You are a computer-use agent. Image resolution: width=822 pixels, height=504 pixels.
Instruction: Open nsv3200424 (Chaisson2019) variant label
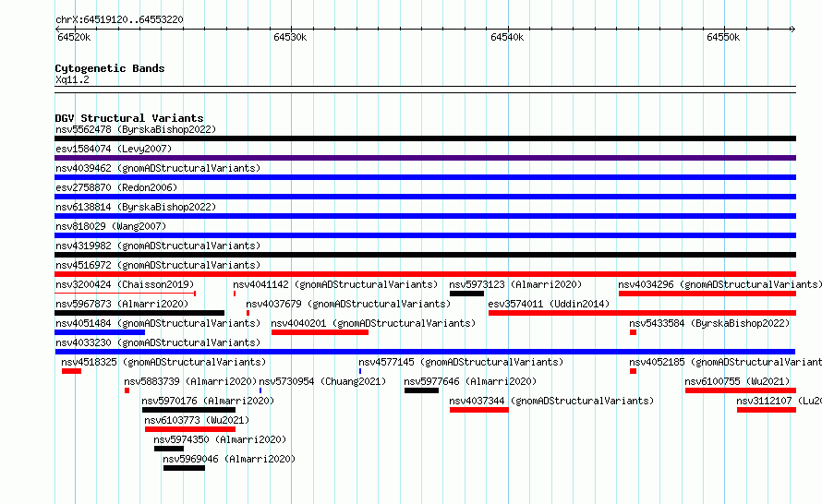[x=125, y=284]
